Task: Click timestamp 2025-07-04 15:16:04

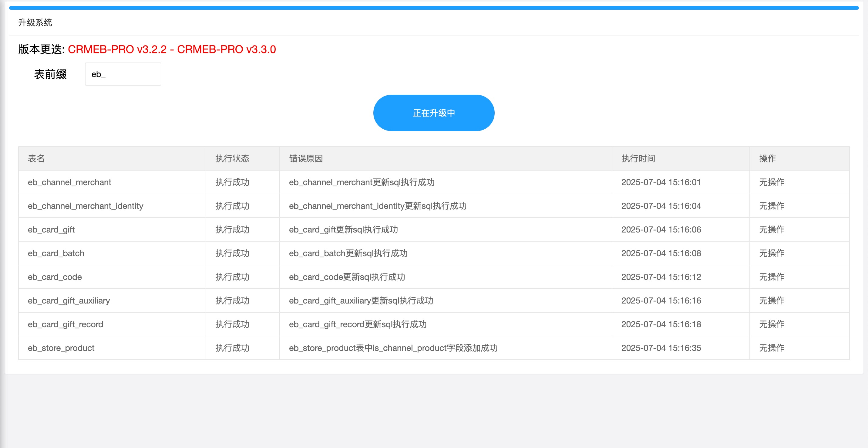Action: click(x=661, y=206)
